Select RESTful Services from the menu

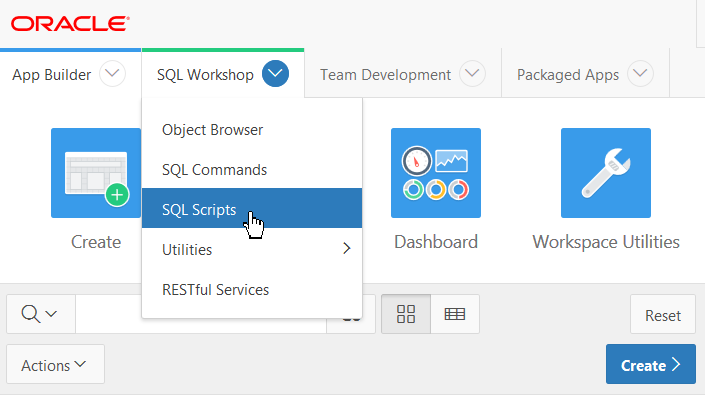252,290
